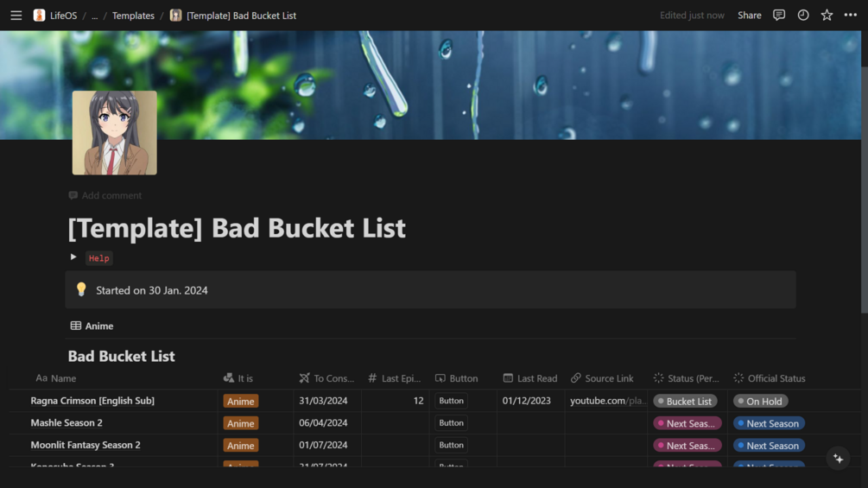The width and height of the screenshot is (868, 488).
Task: Open the page comments icon
Action: pos(779,15)
